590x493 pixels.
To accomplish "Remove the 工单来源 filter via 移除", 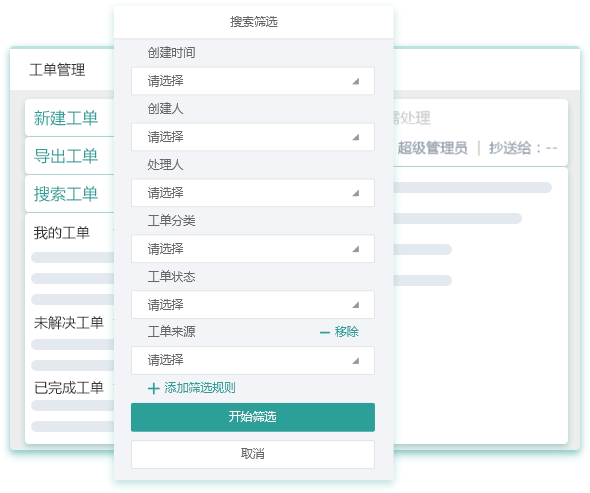I will click(x=347, y=332).
